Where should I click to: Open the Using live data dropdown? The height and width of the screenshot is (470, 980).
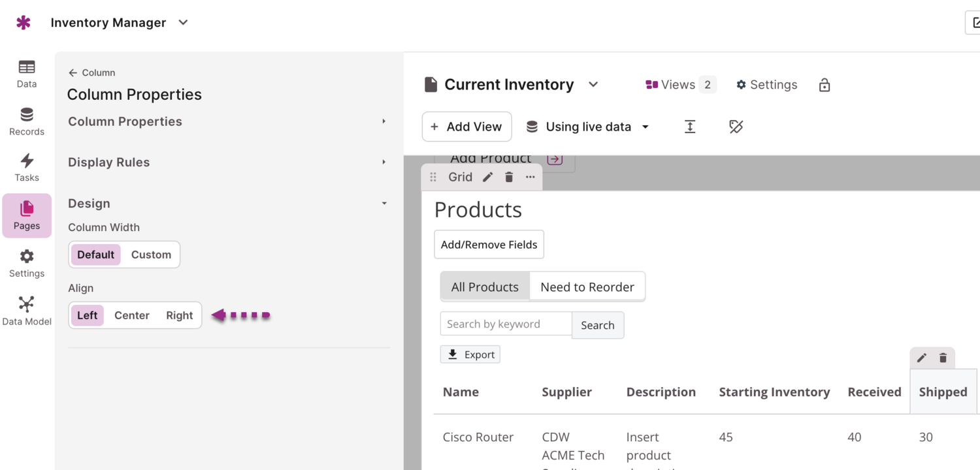[x=588, y=127]
